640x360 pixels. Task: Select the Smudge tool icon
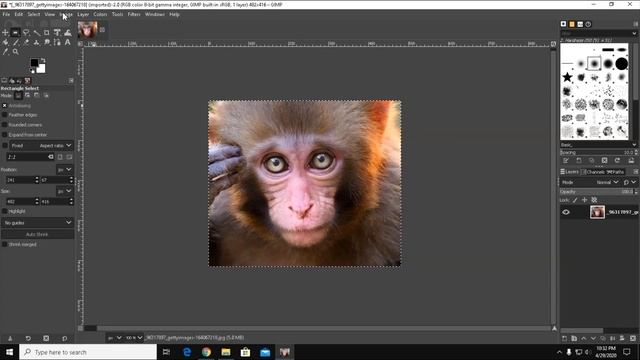pyautogui.click(x=47, y=42)
